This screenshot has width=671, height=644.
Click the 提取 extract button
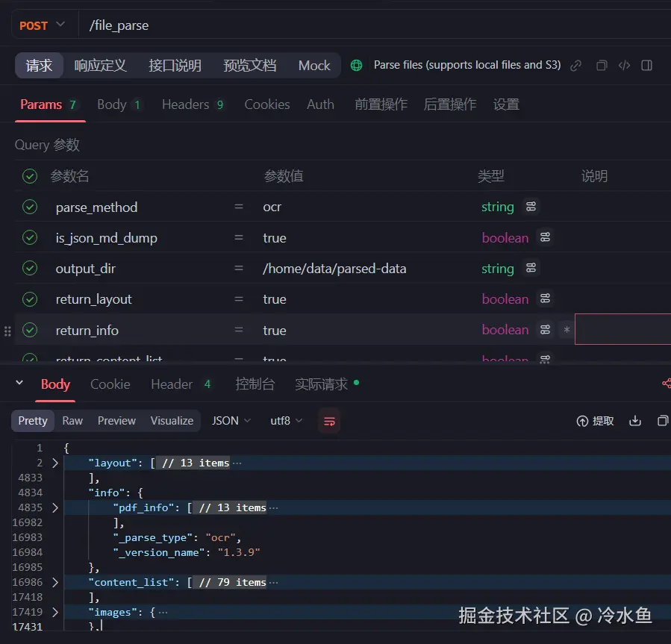(x=595, y=421)
